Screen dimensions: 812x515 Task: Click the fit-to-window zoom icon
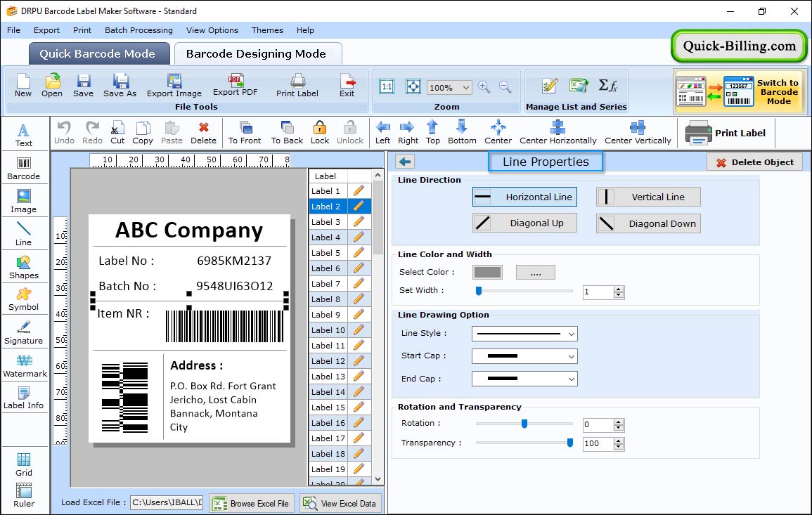(413, 86)
